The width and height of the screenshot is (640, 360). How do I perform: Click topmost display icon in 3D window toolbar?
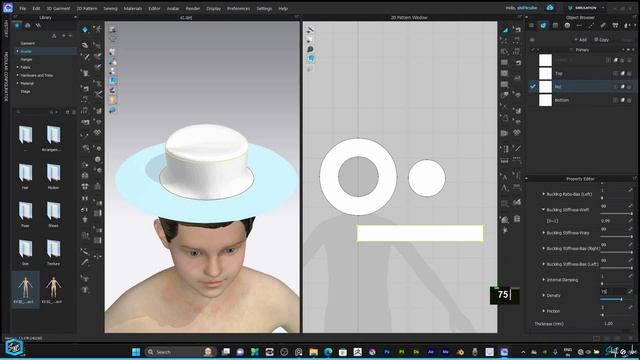[113, 30]
